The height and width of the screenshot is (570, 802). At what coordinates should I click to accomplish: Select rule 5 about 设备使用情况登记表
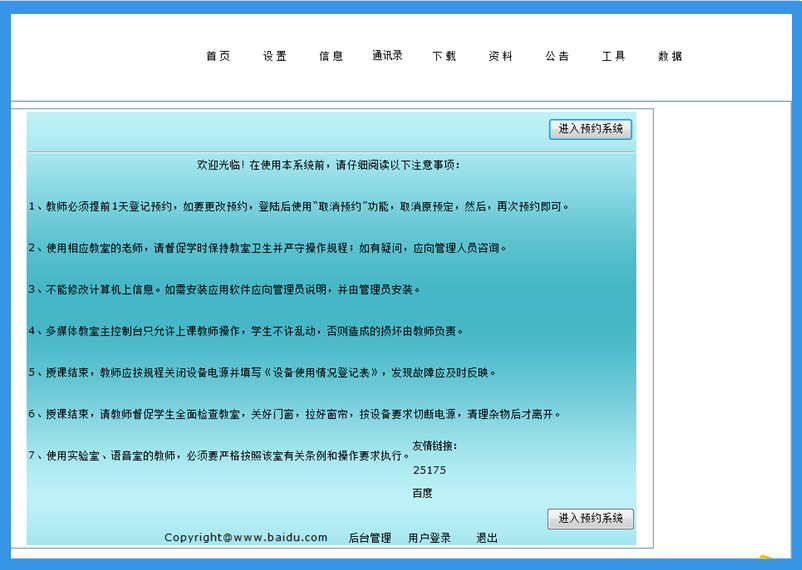click(262, 372)
